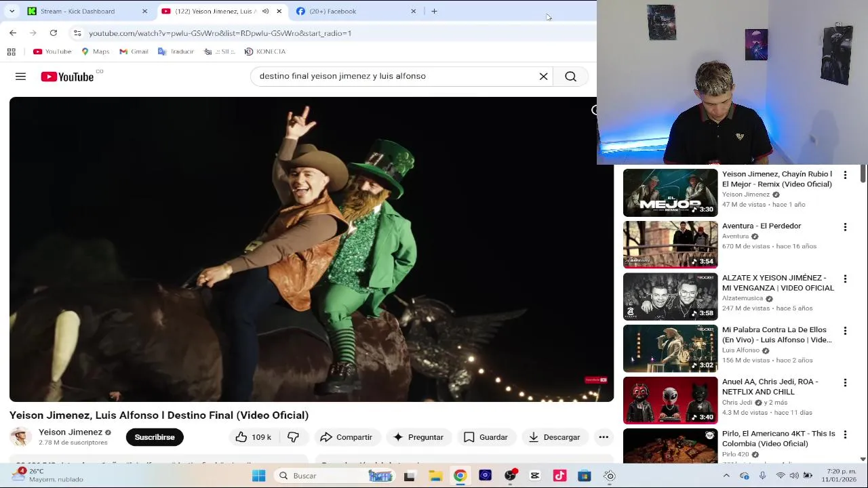The height and width of the screenshot is (488, 868).
Task: Open El Mejor Remix thumbnail
Action: 670,192
